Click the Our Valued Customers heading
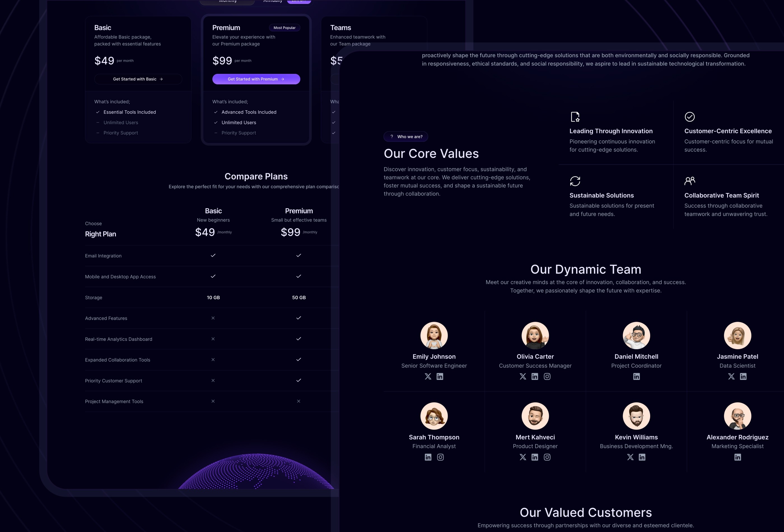 point(586,512)
